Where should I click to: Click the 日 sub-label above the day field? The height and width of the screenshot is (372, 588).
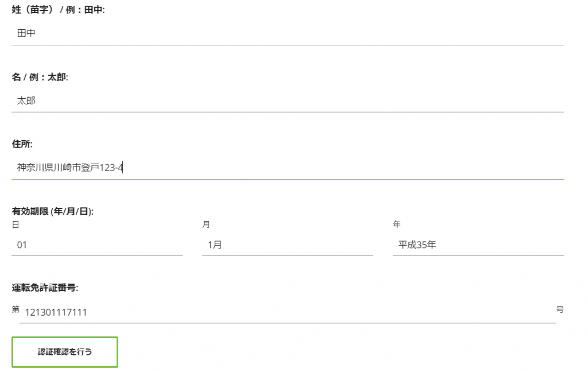click(x=16, y=224)
